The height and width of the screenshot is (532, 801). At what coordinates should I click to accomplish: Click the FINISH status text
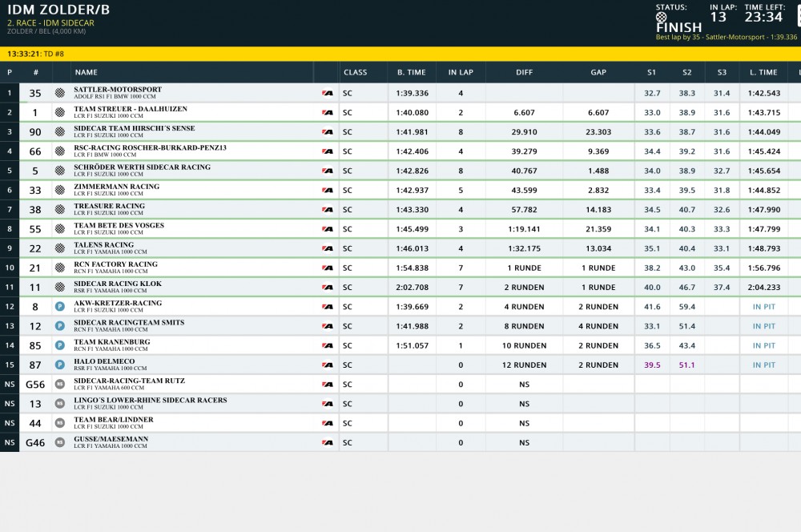(679, 27)
